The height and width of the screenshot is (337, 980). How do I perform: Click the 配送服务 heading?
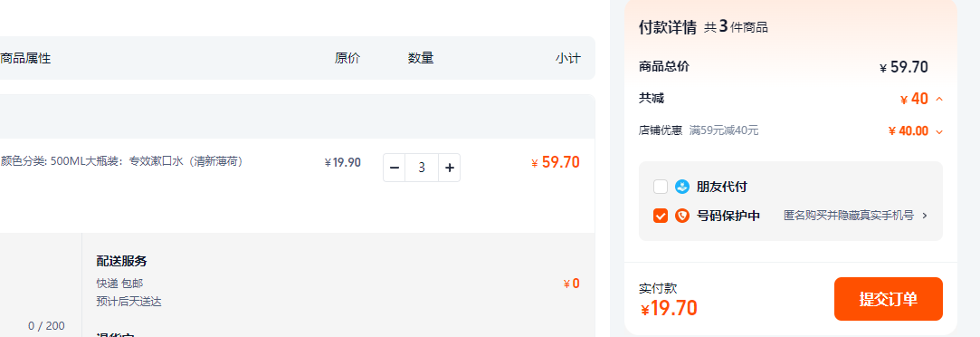[x=122, y=261]
